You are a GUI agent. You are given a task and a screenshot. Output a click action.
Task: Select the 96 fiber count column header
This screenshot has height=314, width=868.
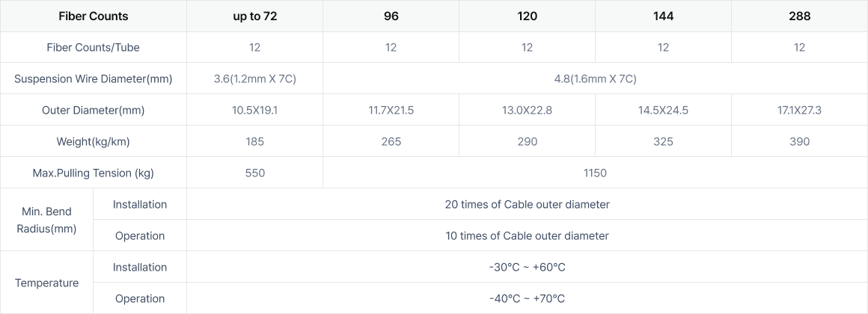click(391, 16)
